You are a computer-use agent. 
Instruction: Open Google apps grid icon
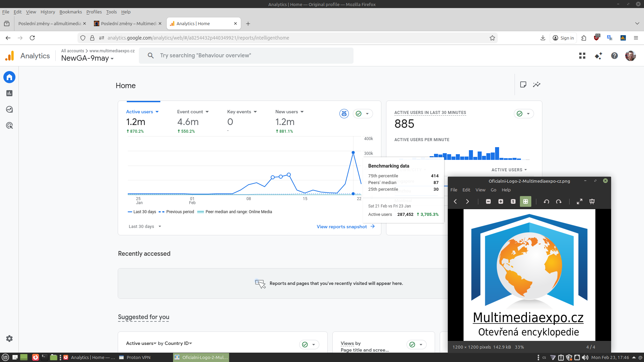tap(582, 56)
